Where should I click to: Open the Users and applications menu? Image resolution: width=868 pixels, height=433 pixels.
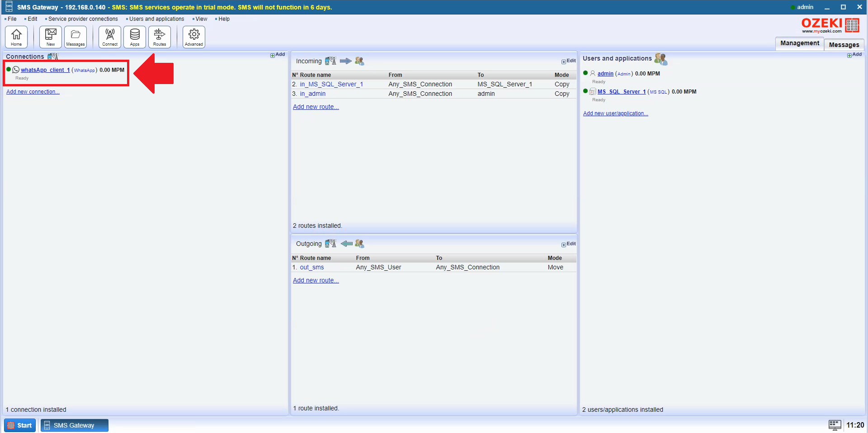coord(156,19)
